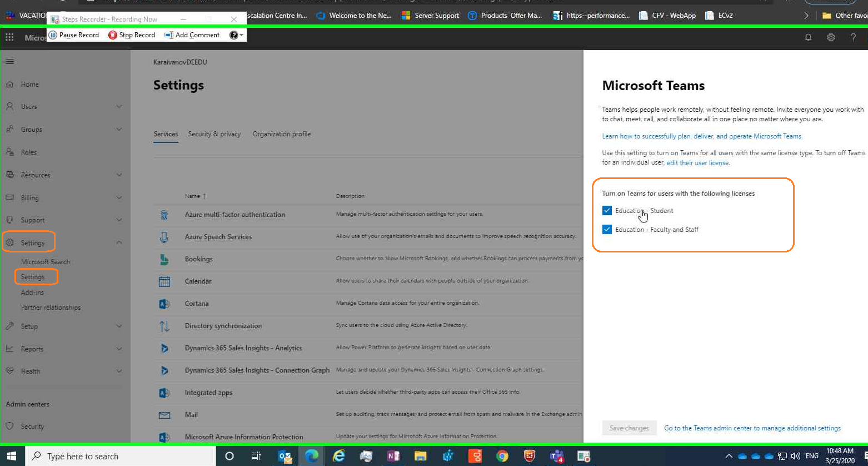Toggle the hamburger navigation menu
This screenshot has width=868, height=466.
point(10,62)
